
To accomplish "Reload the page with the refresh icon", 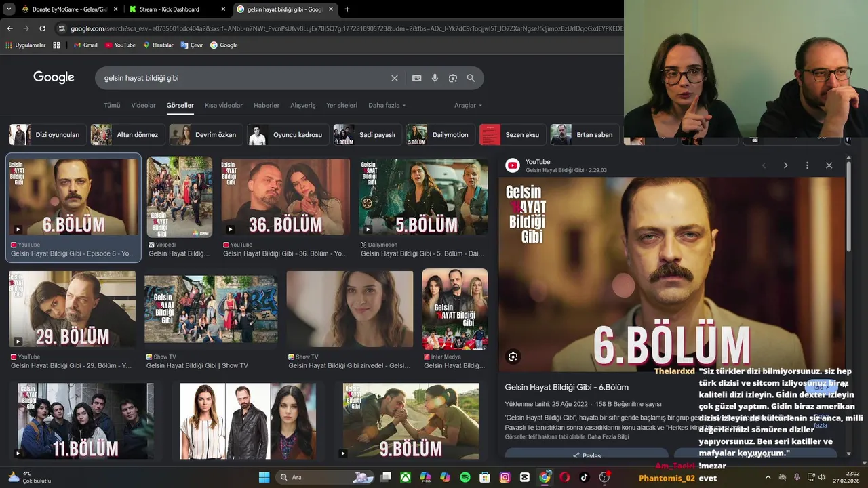I will point(42,28).
